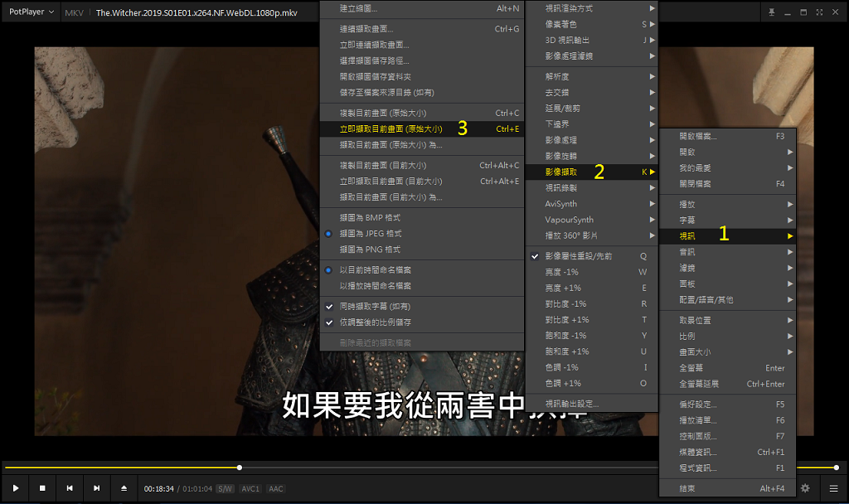Choose 媒體資訊... menu item

pos(728,452)
